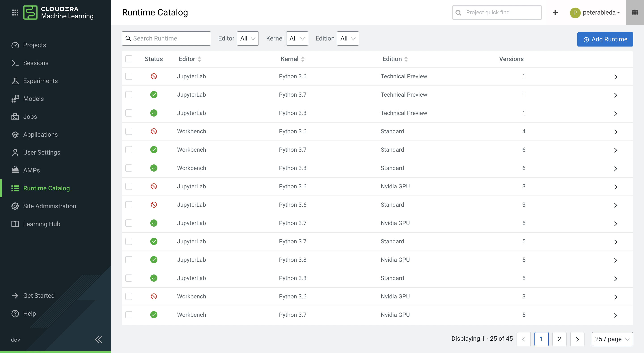Navigate to Models via sidebar icon
The height and width of the screenshot is (353, 644).
pyautogui.click(x=15, y=99)
